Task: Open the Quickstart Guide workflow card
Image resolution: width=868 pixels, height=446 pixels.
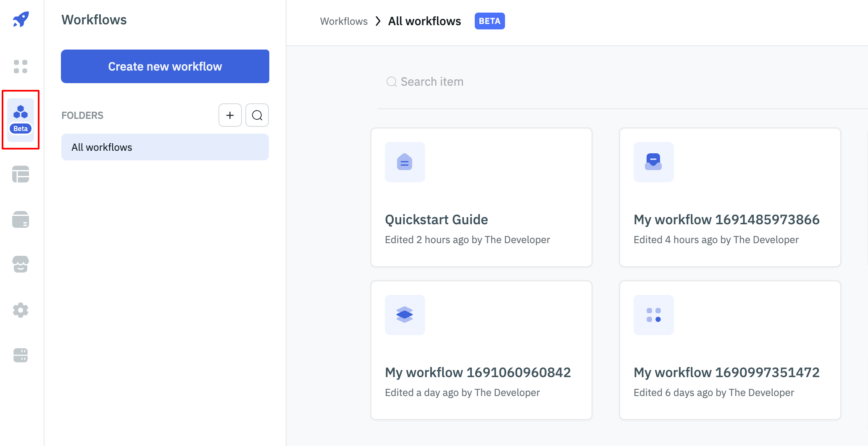Action: click(481, 197)
